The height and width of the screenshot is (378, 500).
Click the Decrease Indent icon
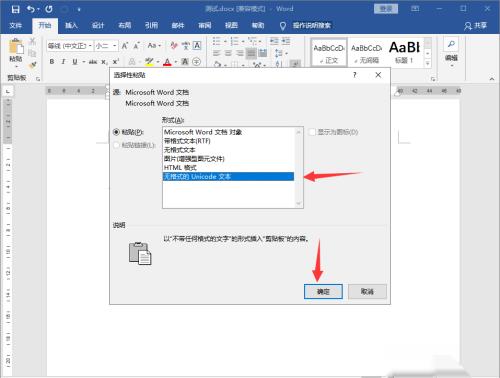(274, 41)
